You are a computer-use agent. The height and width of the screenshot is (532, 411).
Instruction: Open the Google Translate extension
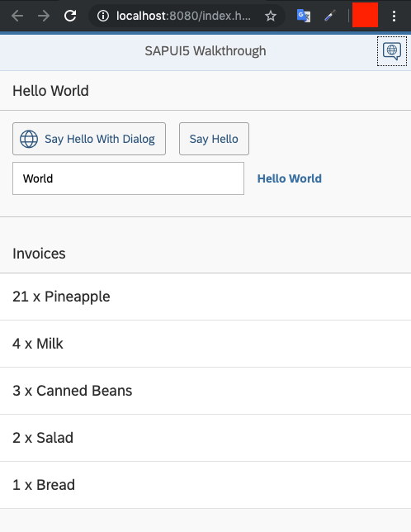click(x=303, y=16)
